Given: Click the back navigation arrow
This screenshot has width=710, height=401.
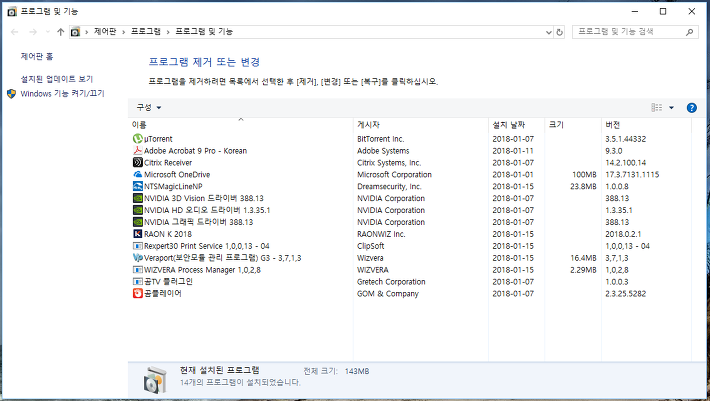Looking at the screenshot, I should (x=14, y=32).
